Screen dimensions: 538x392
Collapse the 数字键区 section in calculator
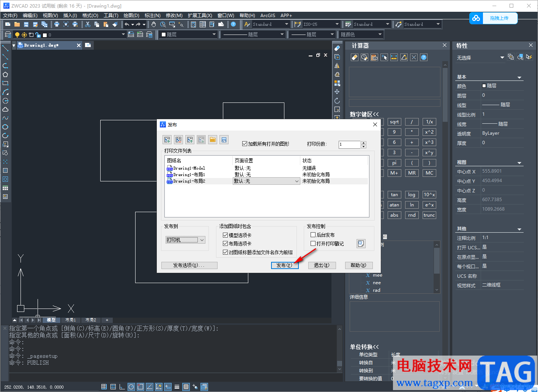(364, 114)
